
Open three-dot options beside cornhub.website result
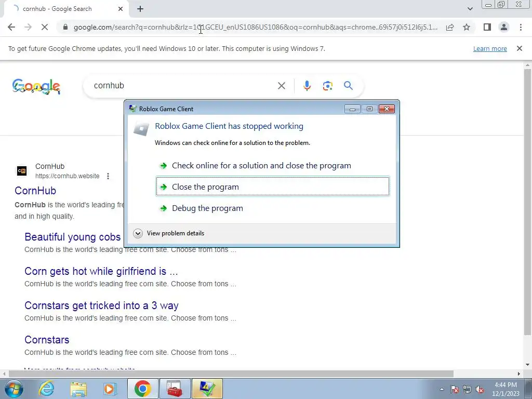pyautogui.click(x=108, y=176)
